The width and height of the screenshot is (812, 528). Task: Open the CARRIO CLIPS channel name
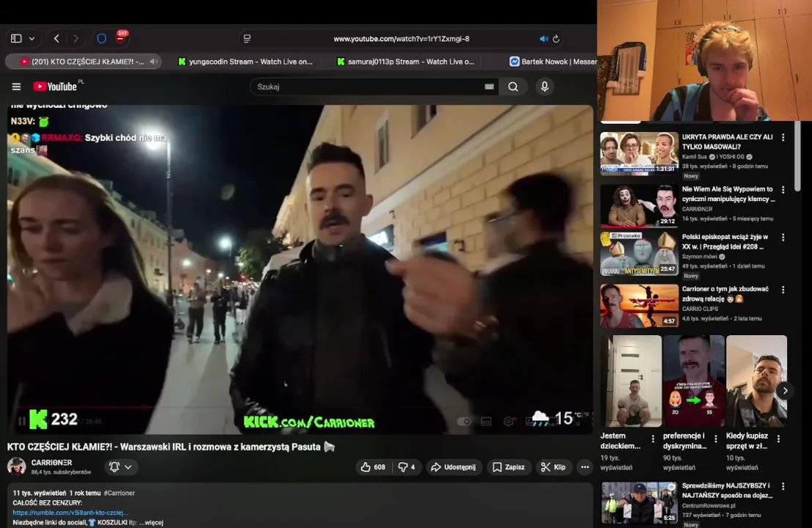(700, 309)
